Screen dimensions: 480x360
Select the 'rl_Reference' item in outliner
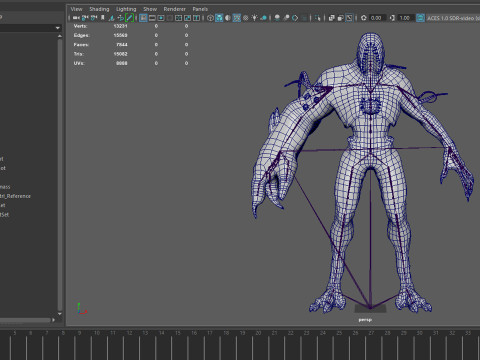click(16, 196)
